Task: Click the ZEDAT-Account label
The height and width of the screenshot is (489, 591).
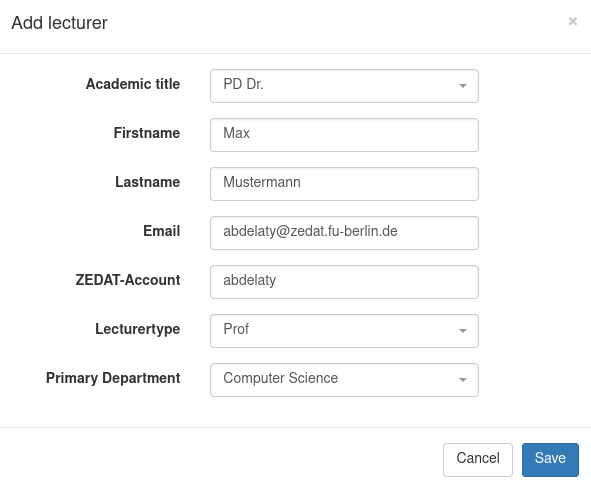Action: [x=128, y=280]
